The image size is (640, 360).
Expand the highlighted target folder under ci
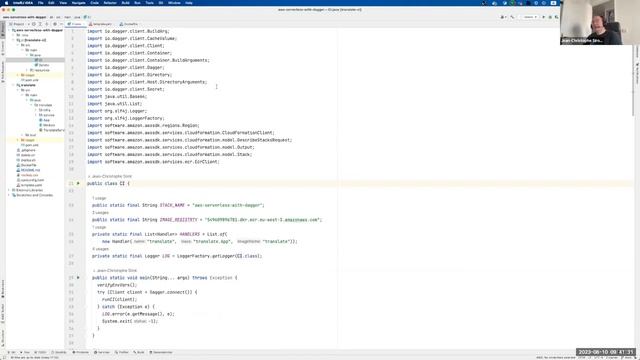pyautogui.click(x=18, y=75)
